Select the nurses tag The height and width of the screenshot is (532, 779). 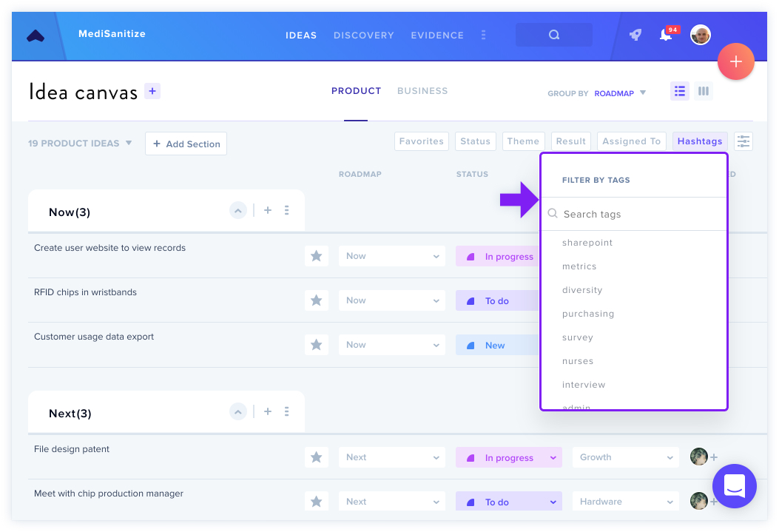(578, 361)
